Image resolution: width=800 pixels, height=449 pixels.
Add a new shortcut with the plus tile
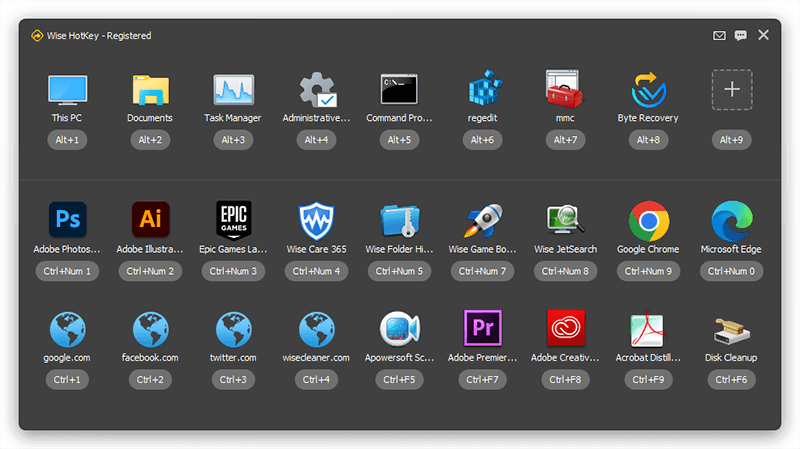point(732,90)
